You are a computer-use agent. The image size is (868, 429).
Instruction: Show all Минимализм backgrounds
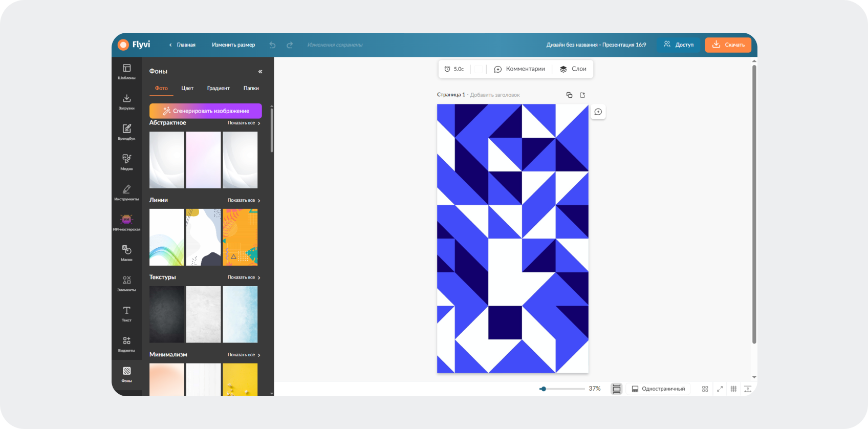pyautogui.click(x=244, y=355)
